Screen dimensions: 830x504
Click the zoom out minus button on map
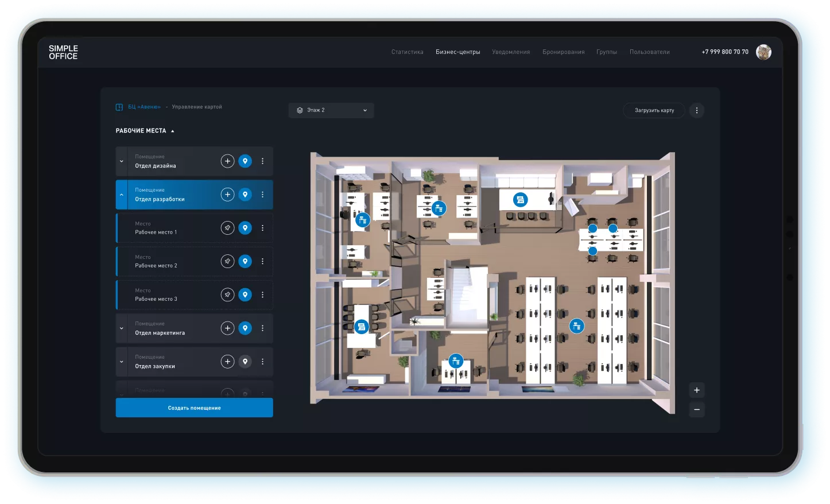click(696, 410)
